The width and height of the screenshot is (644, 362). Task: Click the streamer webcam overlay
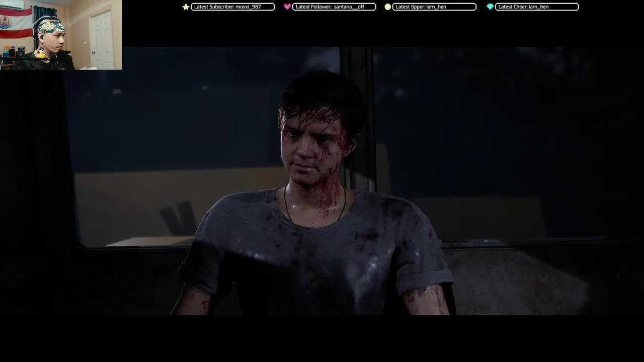(61, 35)
